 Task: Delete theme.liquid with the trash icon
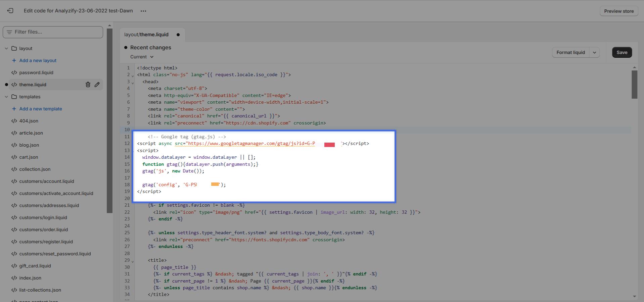88,85
